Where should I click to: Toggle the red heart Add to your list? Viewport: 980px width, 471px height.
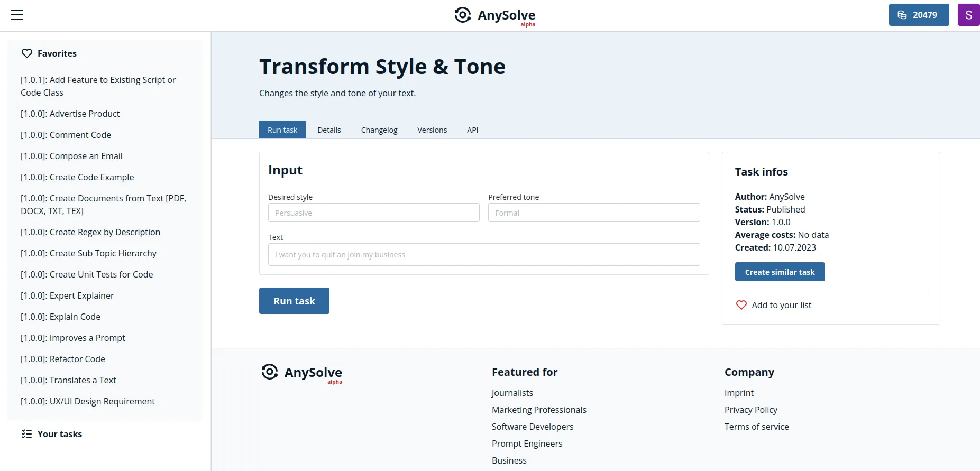(x=741, y=305)
